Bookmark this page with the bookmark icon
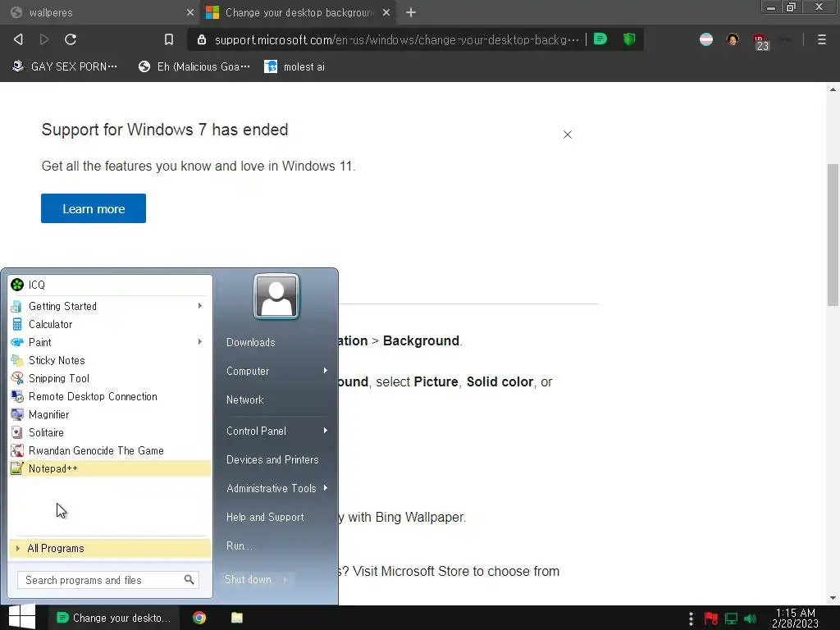 (x=169, y=39)
